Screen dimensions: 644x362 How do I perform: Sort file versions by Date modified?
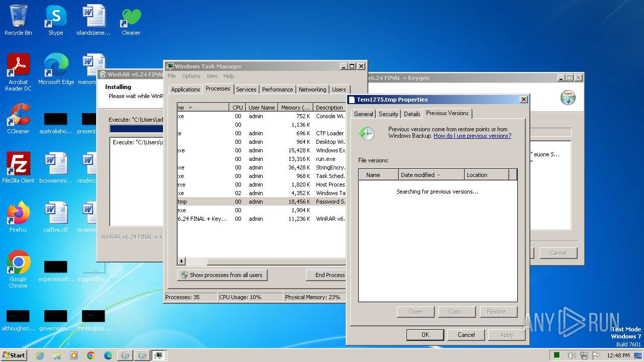pyautogui.click(x=431, y=175)
